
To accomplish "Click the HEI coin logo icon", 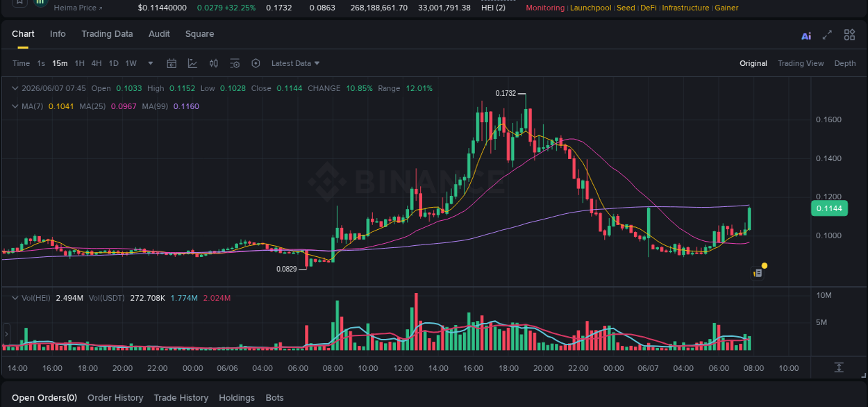I will point(41,2).
